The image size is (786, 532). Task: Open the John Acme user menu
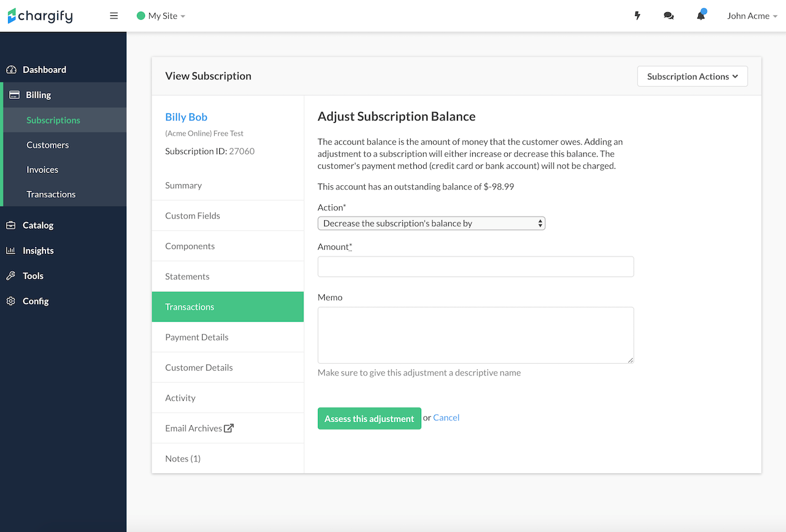(752, 16)
